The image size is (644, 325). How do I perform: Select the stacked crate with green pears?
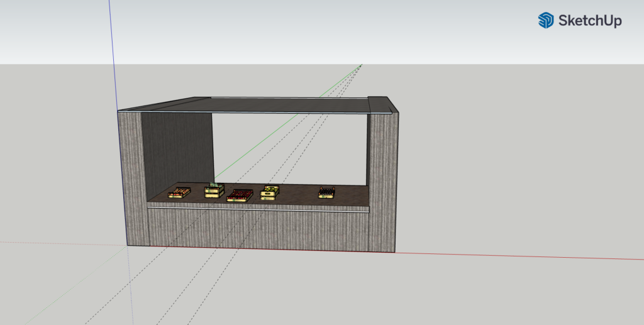pyautogui.click(x=269, y=193)
